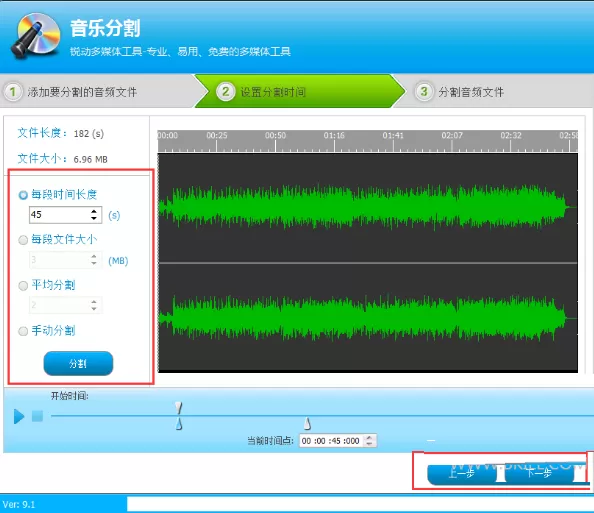Click the blue 分割 button
594x513 pixels.
coord(78,364)
